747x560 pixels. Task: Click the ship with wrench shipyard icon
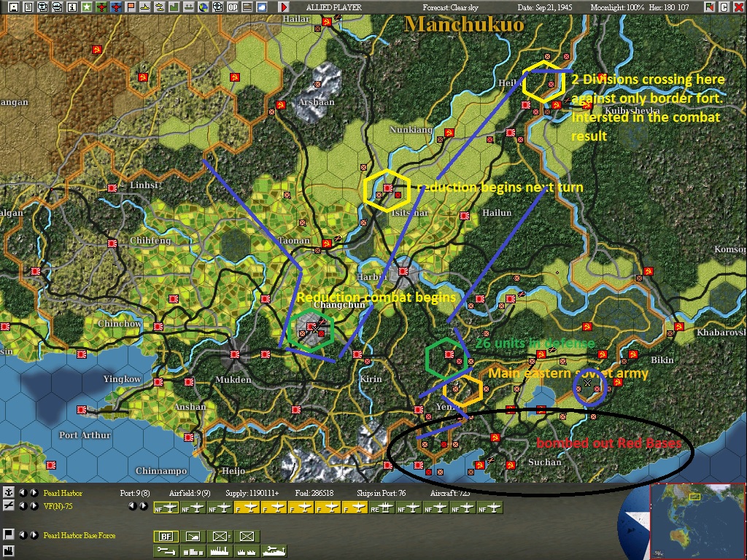tap(274, 551)
